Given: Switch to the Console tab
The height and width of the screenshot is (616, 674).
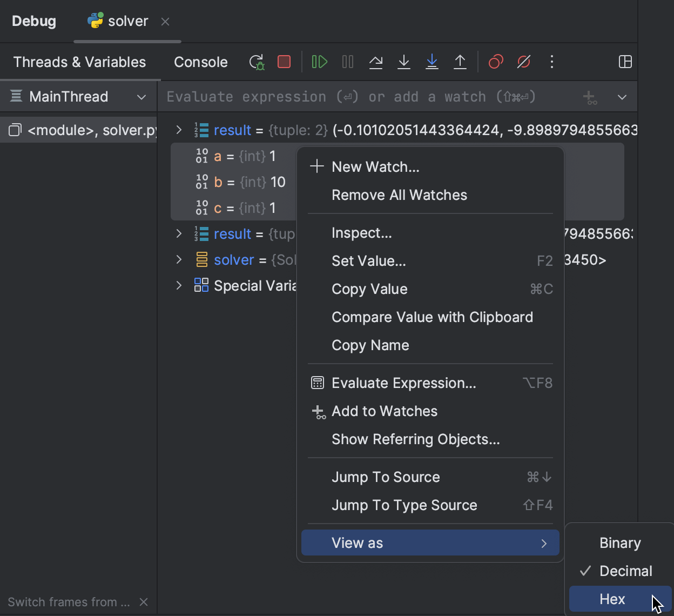Looking at the screenshot, I should 200,62.
